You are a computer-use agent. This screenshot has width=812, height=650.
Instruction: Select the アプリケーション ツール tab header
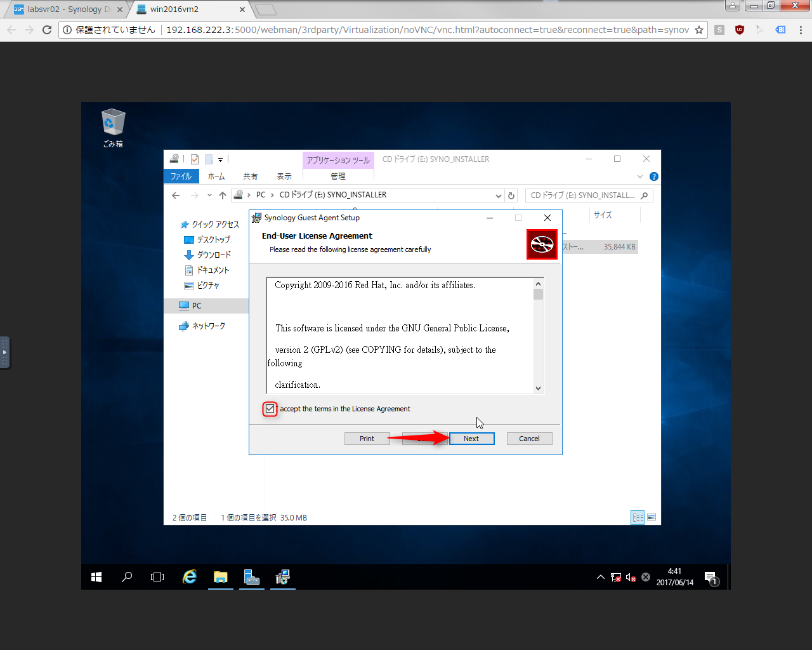338,160
